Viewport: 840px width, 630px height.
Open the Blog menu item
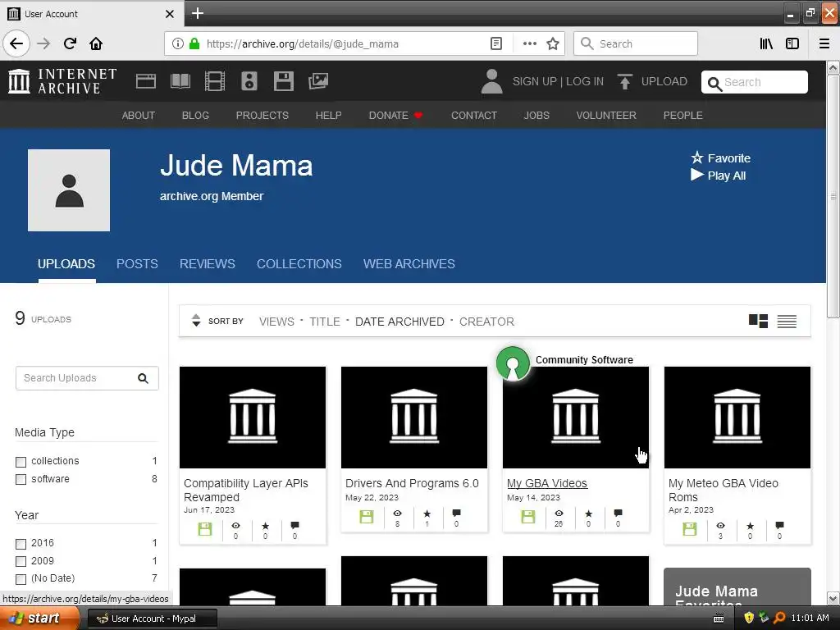[x=195, y=115]
